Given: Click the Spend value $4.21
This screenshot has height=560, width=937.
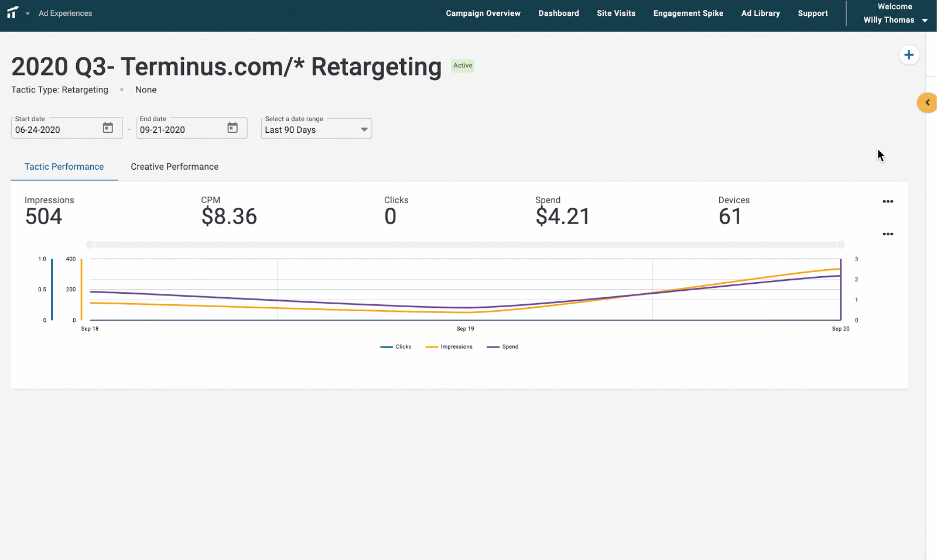Looking at the screenshot, I should [563, 217].
